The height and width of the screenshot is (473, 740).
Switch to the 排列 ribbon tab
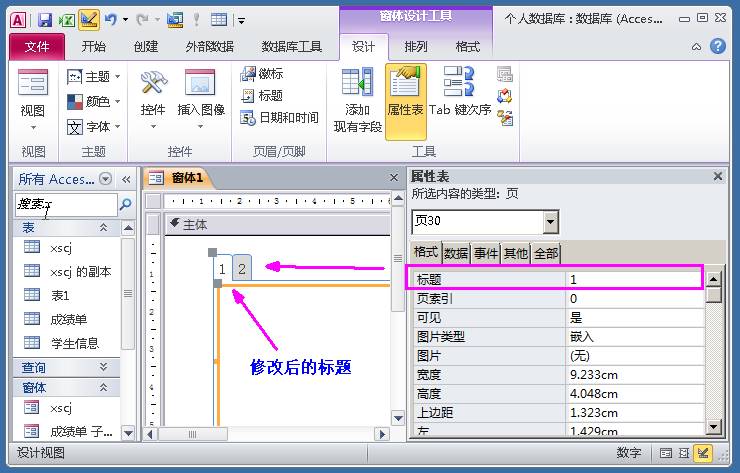coord(416,46)
